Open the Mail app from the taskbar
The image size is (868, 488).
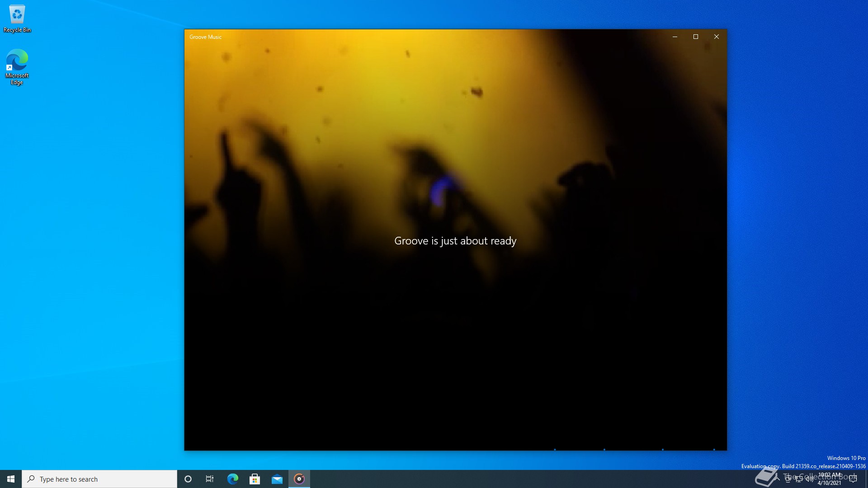277,479
